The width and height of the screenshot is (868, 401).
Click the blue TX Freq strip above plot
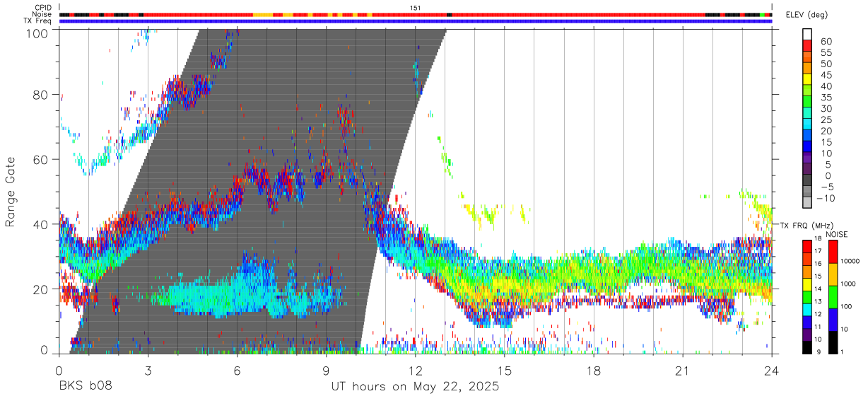click(416, 21)
